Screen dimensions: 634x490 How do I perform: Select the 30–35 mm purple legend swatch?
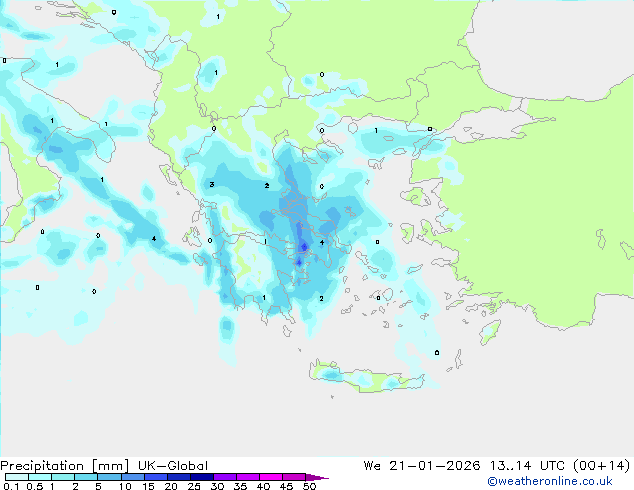(x=225, y=477)
